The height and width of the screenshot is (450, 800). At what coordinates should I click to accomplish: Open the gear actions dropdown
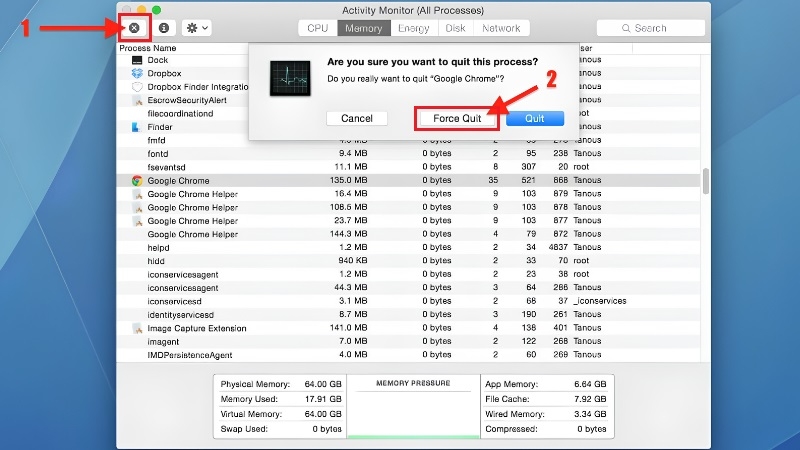(x=197, y=28)
